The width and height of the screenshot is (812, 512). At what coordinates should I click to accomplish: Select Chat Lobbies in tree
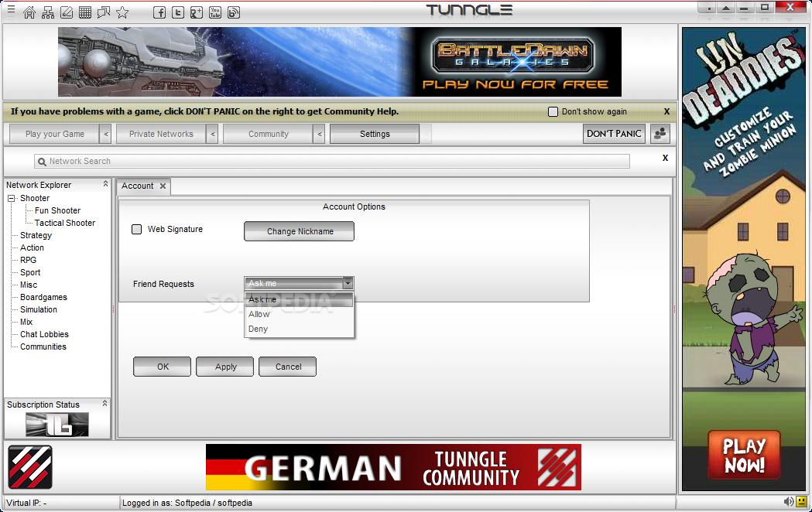point(45,335)
